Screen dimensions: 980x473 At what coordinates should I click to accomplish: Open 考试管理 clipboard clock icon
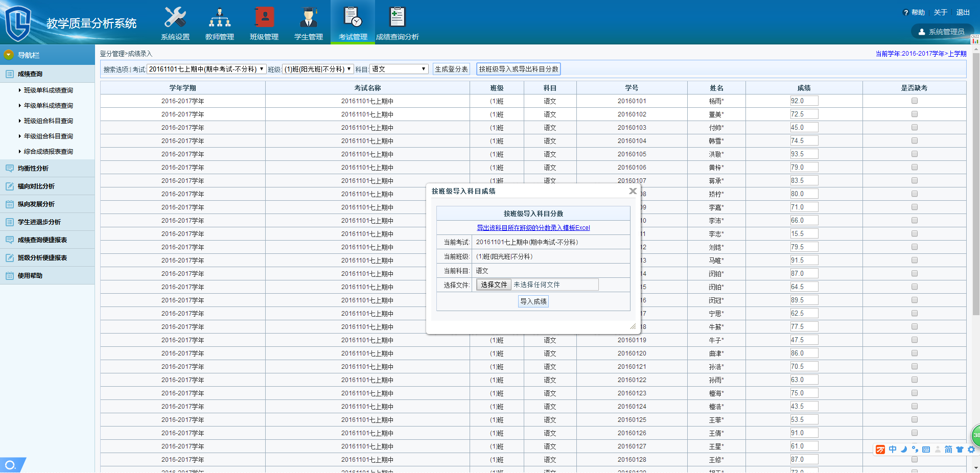pyautogui.click(x=353, y=17)
